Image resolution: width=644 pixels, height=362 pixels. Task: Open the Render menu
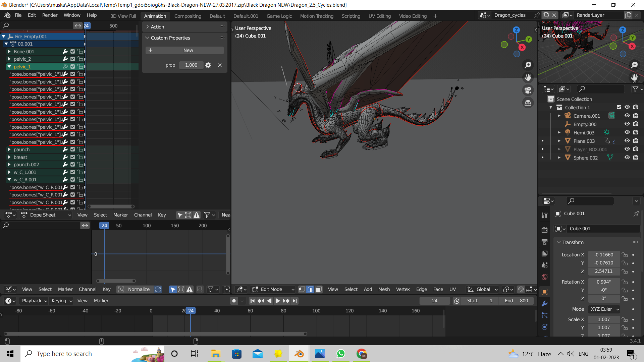50,15
